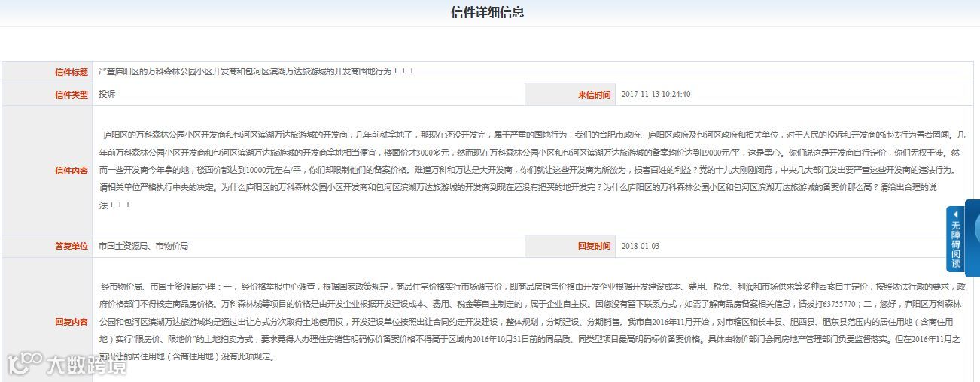Select the page heading 信件详细信息

coord(487,12)
